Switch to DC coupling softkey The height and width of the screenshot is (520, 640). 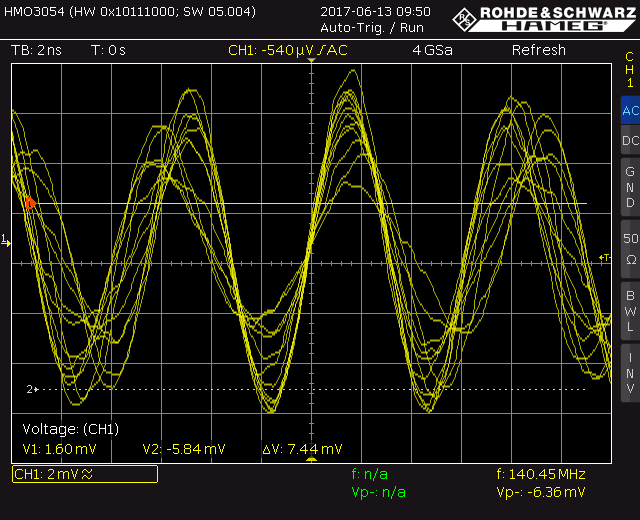(x=630, y=142)
